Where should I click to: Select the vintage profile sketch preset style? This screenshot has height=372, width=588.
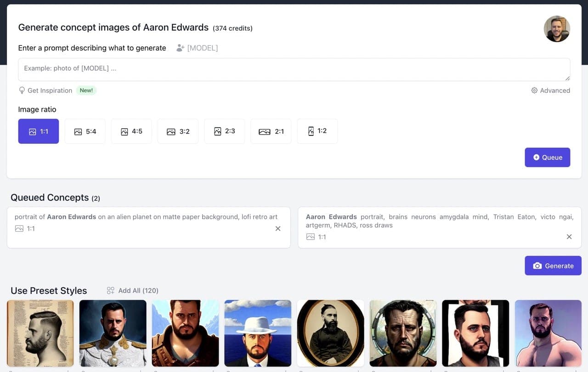(40, 333)
